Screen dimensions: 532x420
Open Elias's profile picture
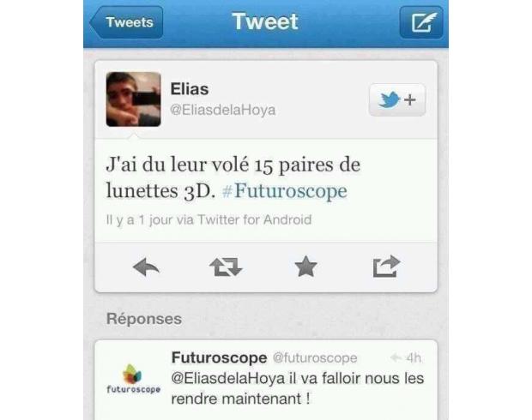(x=133, y=99)
